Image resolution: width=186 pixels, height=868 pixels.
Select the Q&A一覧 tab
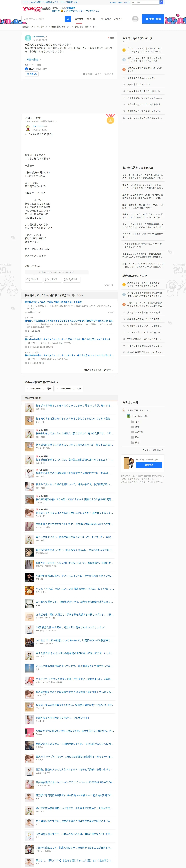(x=91, y=19)
